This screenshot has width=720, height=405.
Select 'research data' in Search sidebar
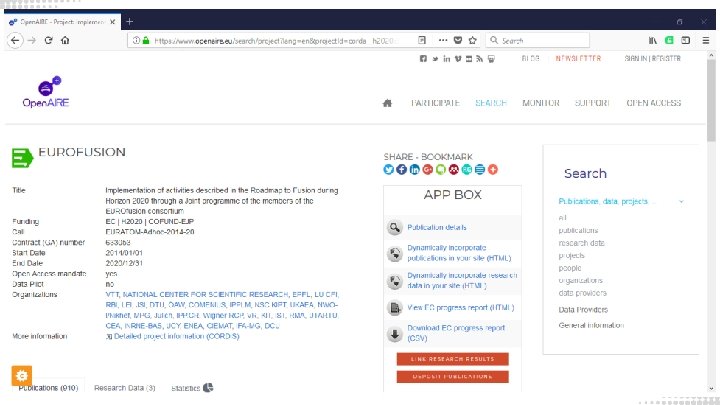click(x=581, y=243)
